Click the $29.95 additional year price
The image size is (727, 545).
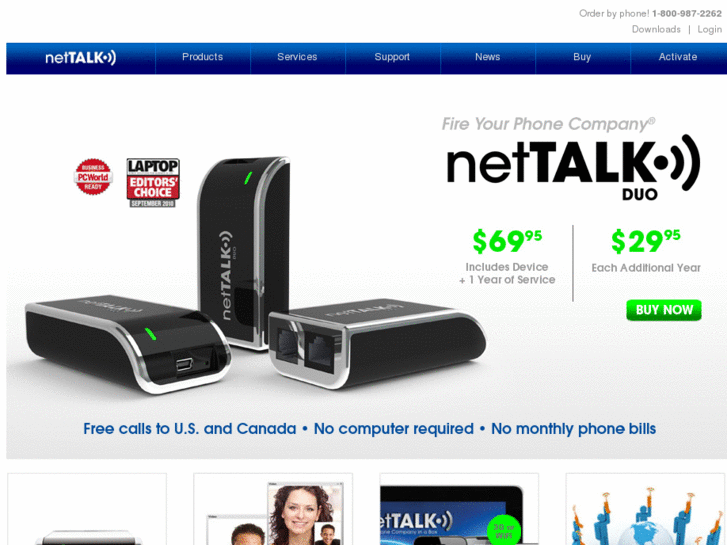tap(645, 241)
